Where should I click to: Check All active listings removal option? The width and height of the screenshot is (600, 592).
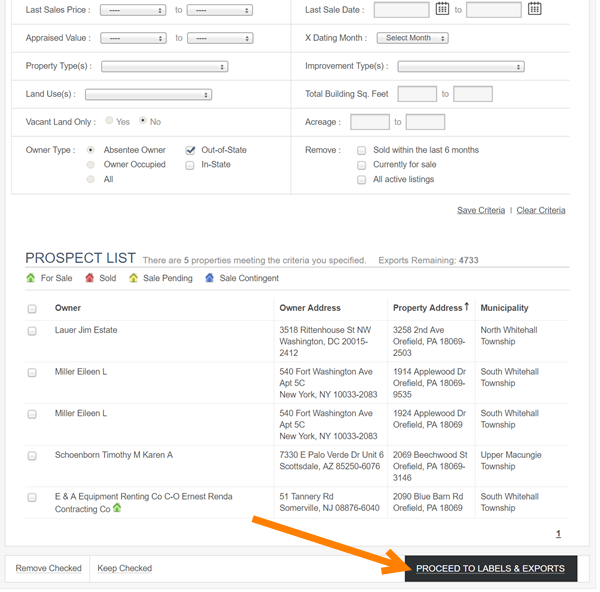[x=361, y=180]
